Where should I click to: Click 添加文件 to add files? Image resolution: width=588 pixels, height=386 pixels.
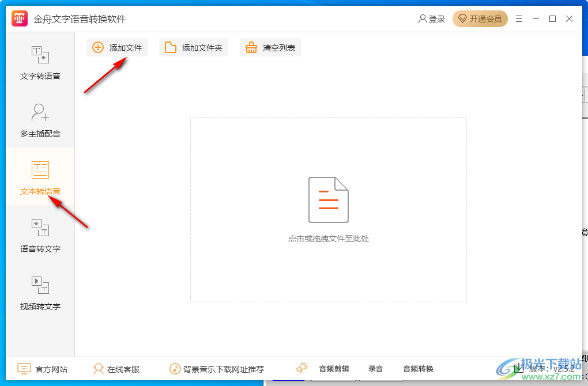pos(116,47)
